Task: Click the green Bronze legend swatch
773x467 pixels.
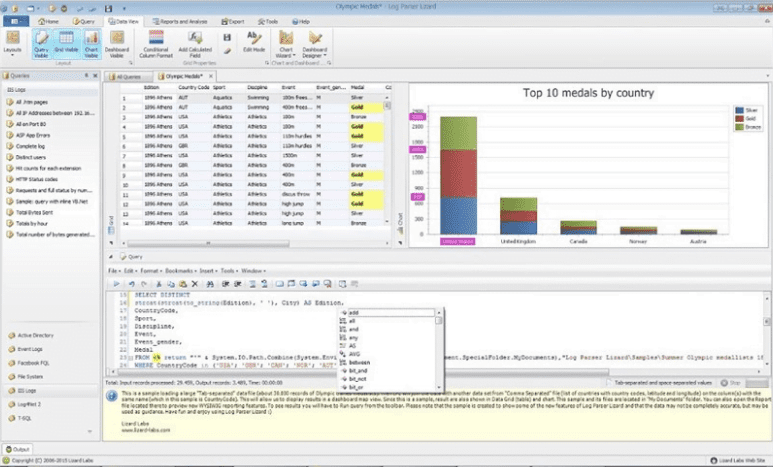Action: point(739,127)
